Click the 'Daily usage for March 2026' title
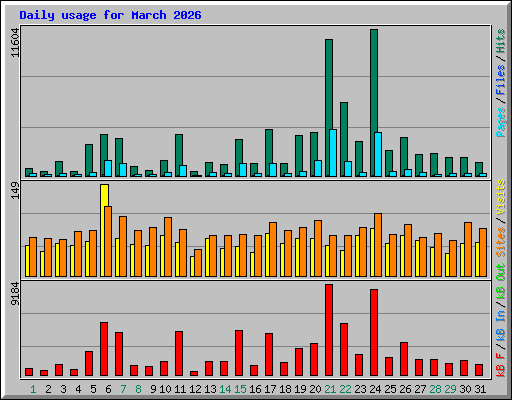Viewport: 512px width, 400px height. click(110, 15)
